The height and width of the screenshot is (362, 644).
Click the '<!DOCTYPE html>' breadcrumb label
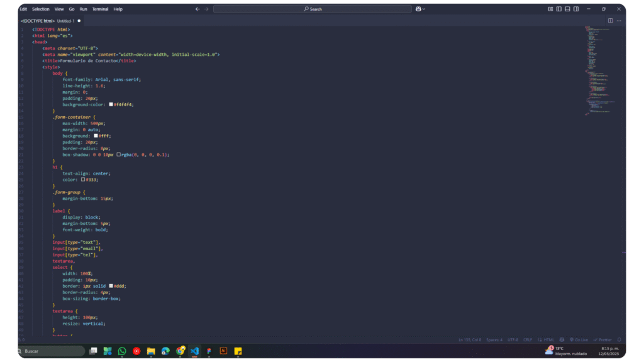click(x=38, y=21)
